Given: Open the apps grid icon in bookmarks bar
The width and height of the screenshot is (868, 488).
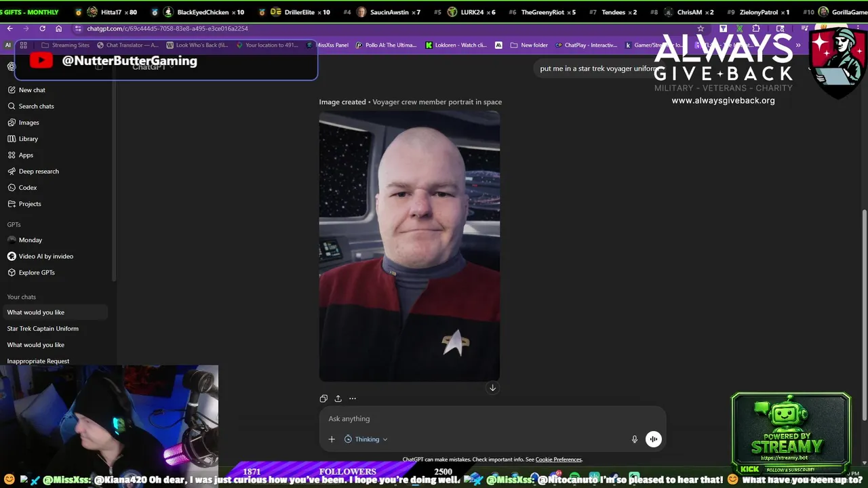Looking at the screenshot, I should (23, 45).
